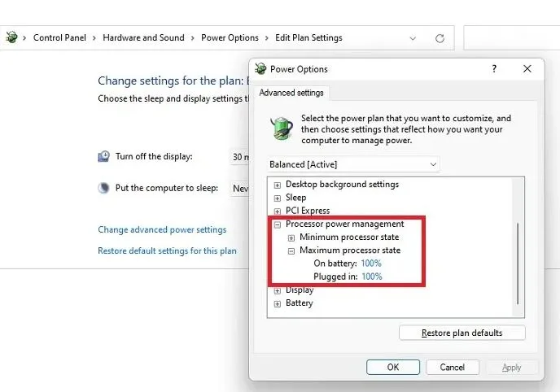Click chevron after Hardware and Sound breadcrumb
The width and height of the screenshot is (560, 392).
click(193, 37)
